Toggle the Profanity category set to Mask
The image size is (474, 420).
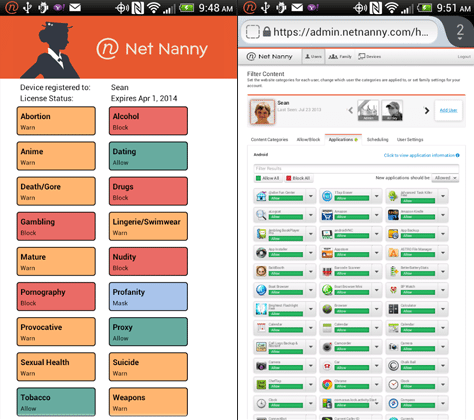click(x=148, y=297)
